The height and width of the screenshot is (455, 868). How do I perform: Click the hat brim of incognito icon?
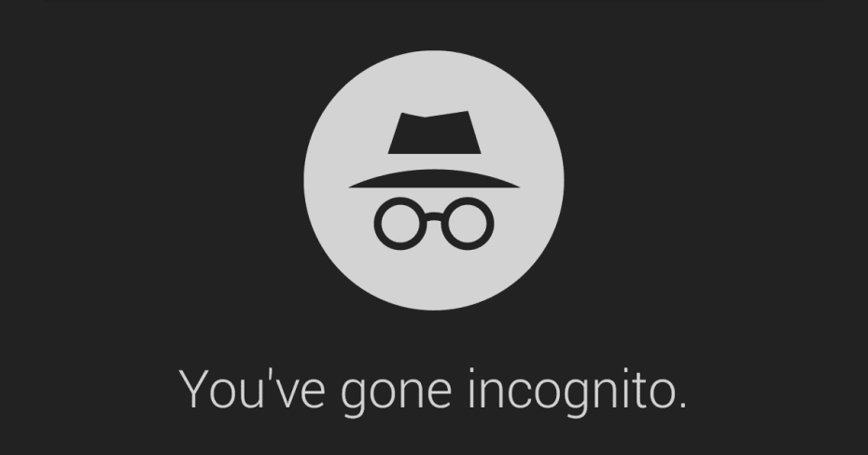434,179
